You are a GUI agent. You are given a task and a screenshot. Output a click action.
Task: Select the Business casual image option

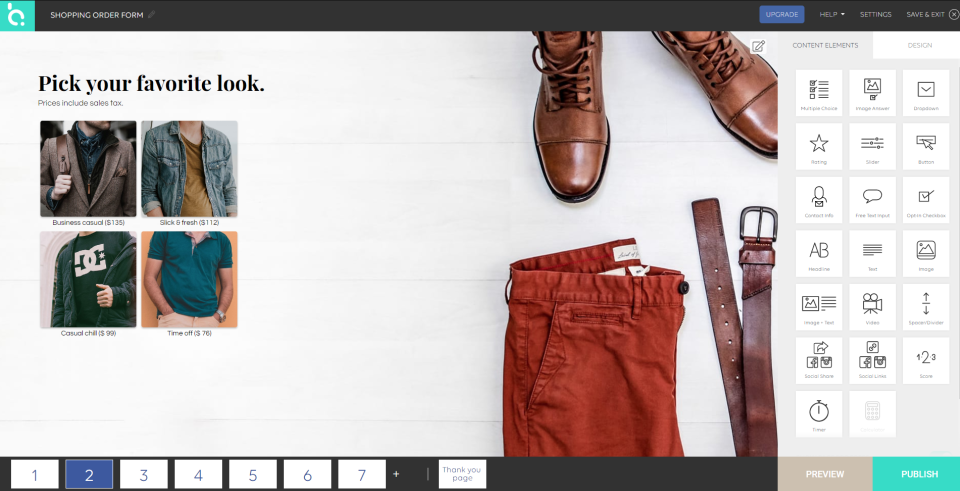pyautogui.click(x=88, y=169)
